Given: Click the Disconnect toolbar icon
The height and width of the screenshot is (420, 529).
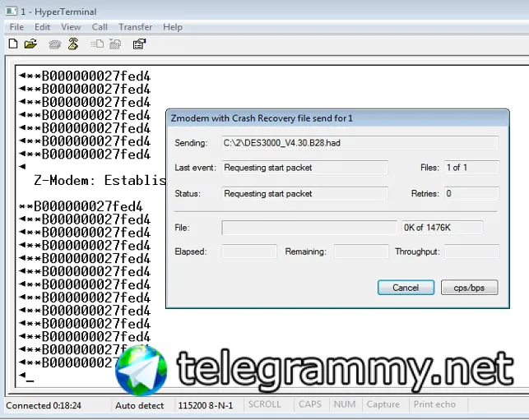Looking at the screenshot, I should (x=73, y=44).
